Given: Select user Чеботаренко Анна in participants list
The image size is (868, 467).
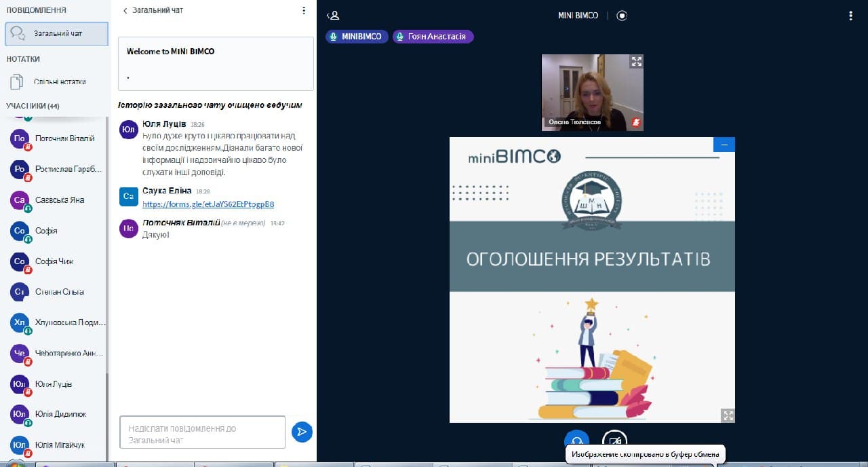Looking at the screenshot, I should point(57,353).
